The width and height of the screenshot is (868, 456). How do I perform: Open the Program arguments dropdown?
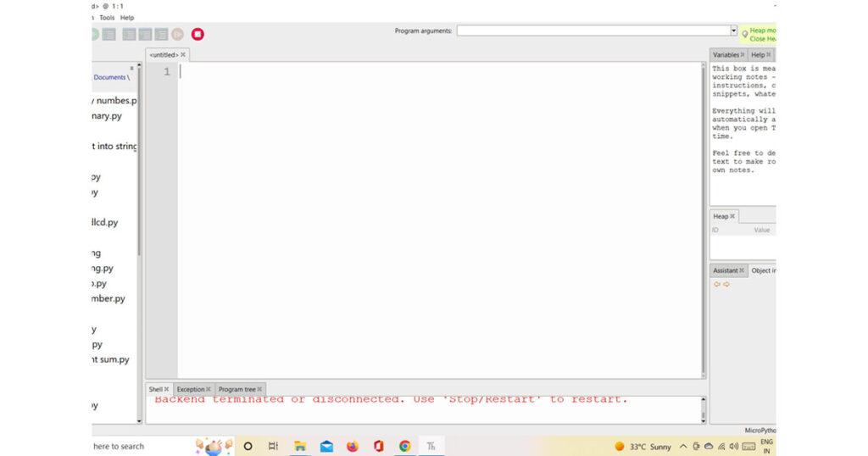[x=734, y=31]
